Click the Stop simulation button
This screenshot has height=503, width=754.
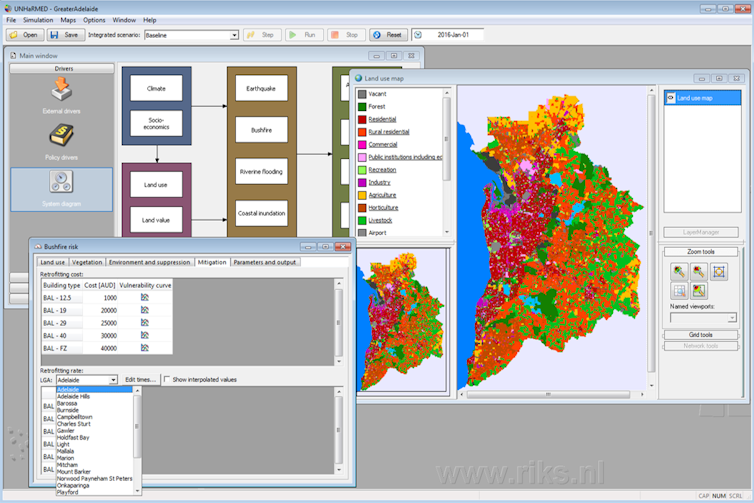[x=346, y=35]
